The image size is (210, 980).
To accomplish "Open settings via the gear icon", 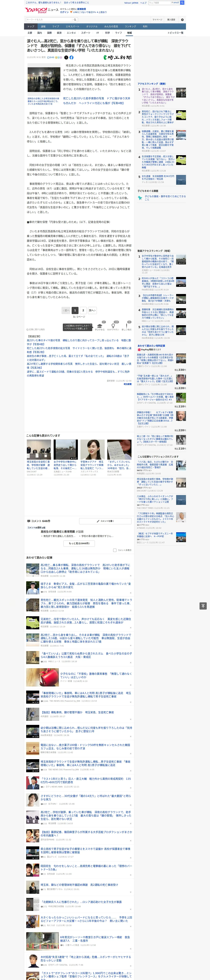I will click(182, 19).
